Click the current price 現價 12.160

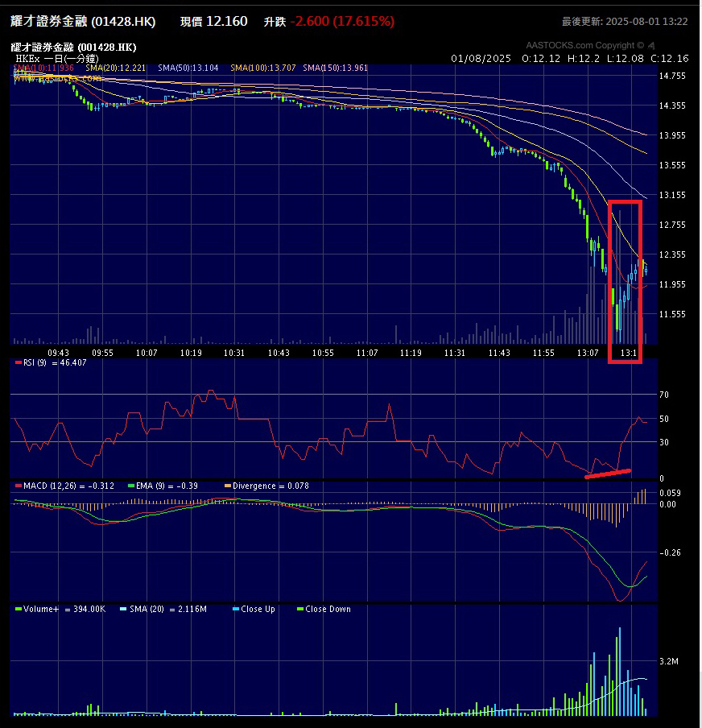point(213,22)
